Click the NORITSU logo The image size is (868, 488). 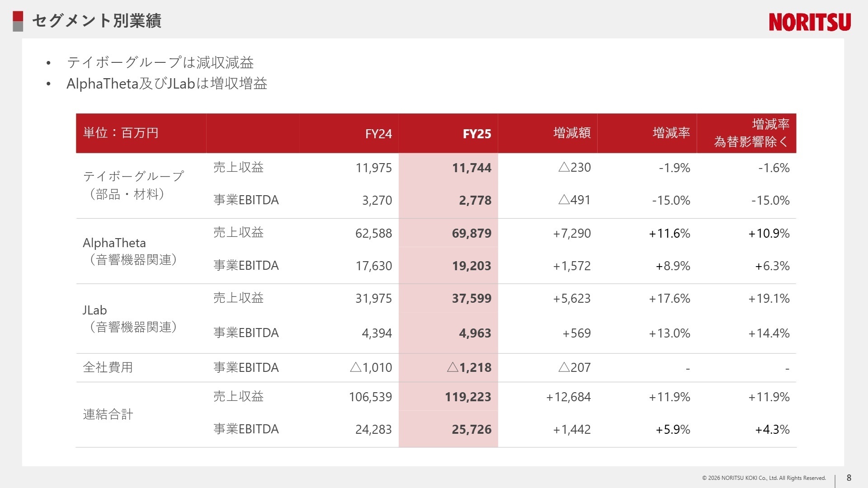(x=809, y=22)
